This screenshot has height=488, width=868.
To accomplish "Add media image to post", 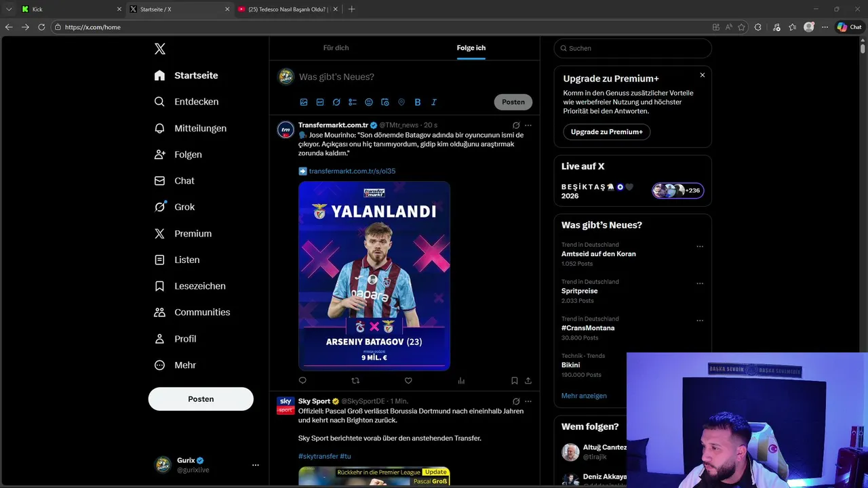I will tap(304, 102).
